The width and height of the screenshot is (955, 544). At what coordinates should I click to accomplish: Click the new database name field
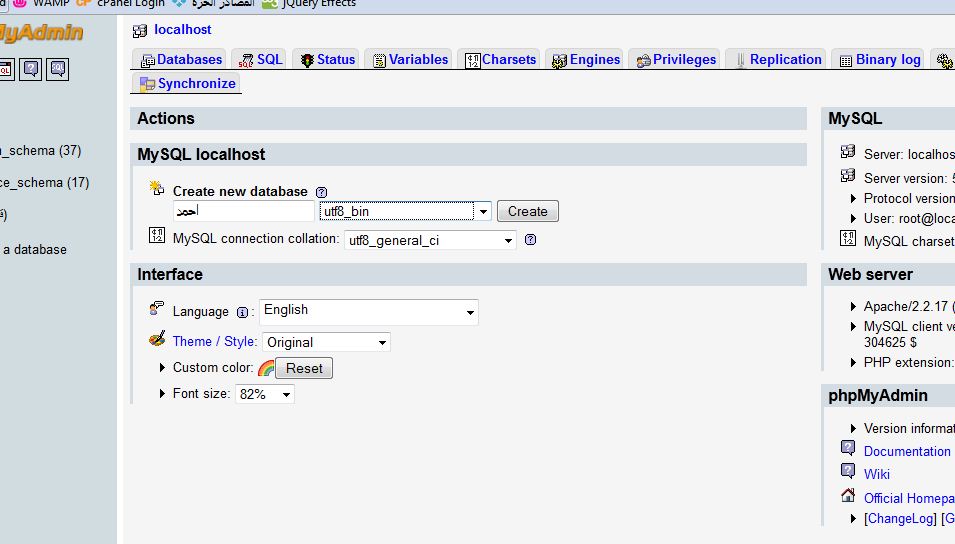pos(244,211)
